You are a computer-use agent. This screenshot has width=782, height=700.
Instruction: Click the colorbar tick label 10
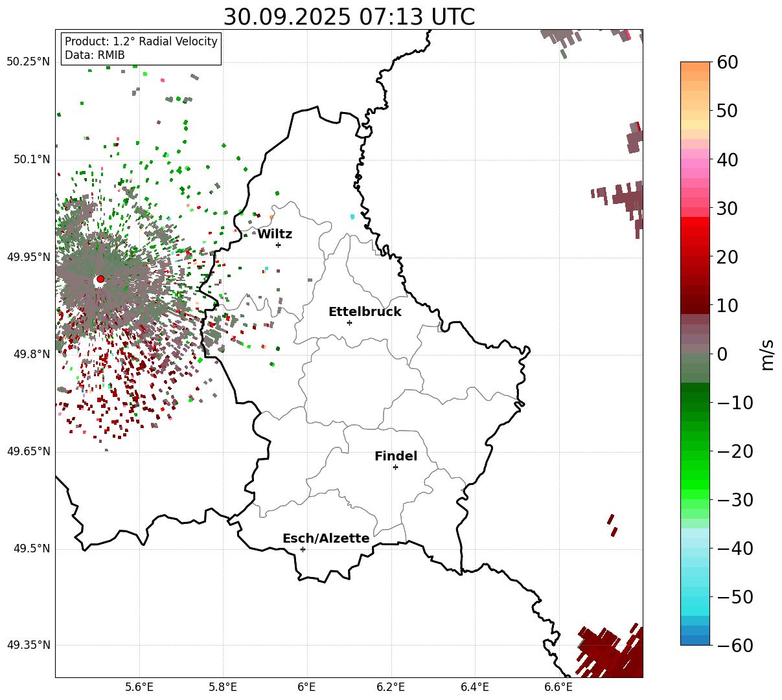tap(728, 305)
